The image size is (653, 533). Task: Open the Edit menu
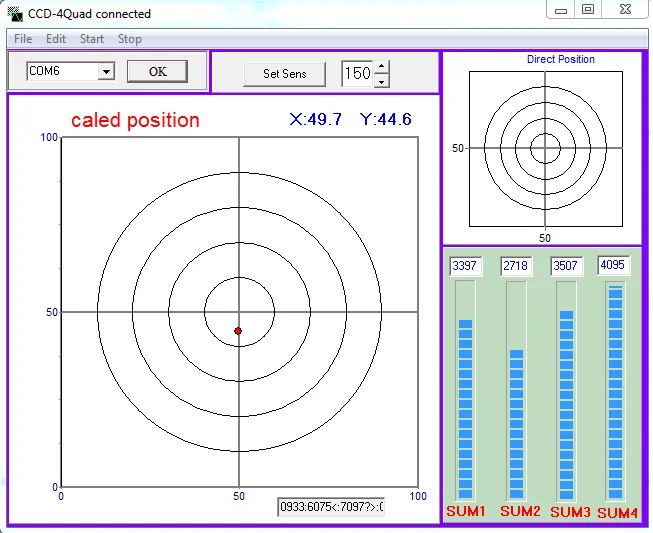pos(56,39)
